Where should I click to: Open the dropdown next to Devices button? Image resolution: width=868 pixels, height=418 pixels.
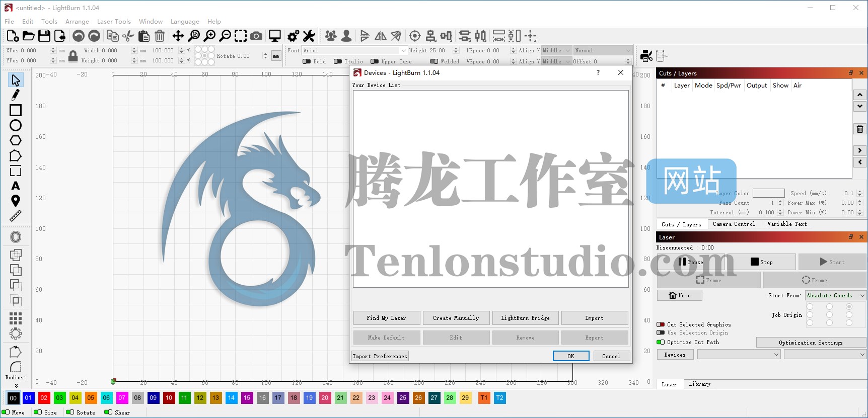tap(739, 355)
